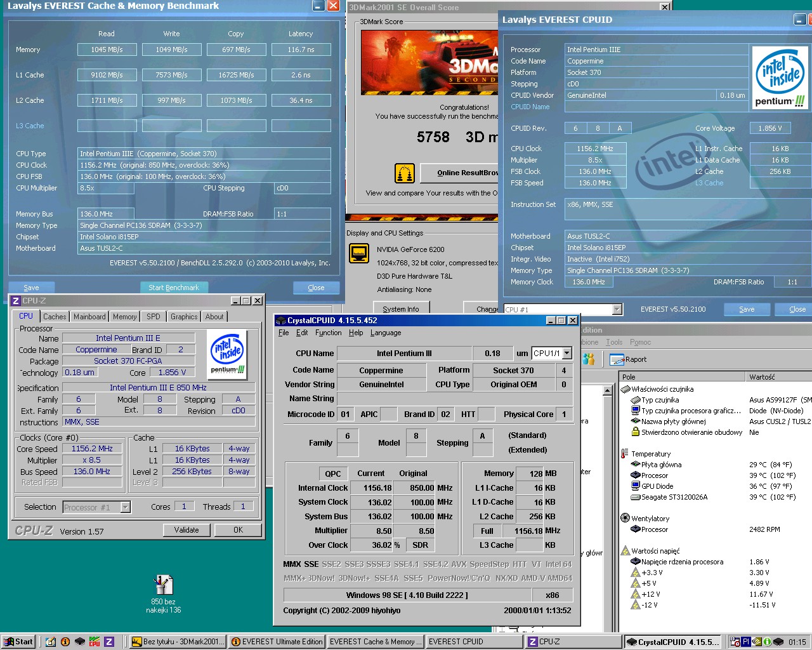Image resolution: width=812 pixels, height=650 pixels.
Task: Open the File menu in CrystalCPUID
Action: click(x=284, y=333)
